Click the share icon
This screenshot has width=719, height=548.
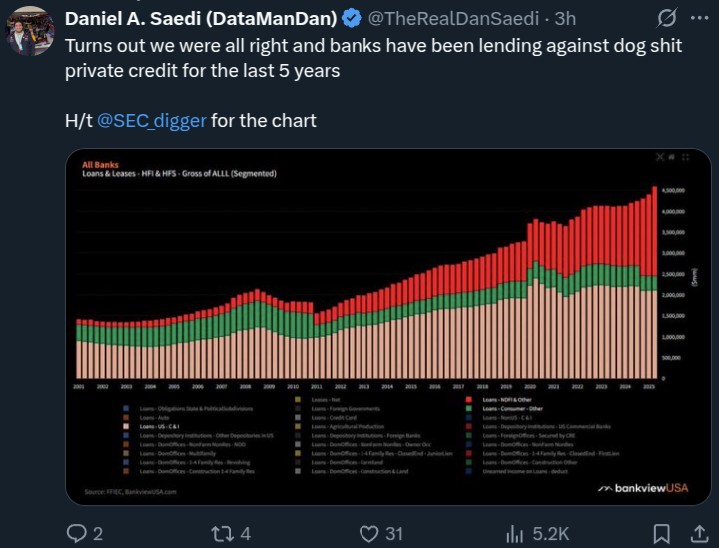[697, 534]
